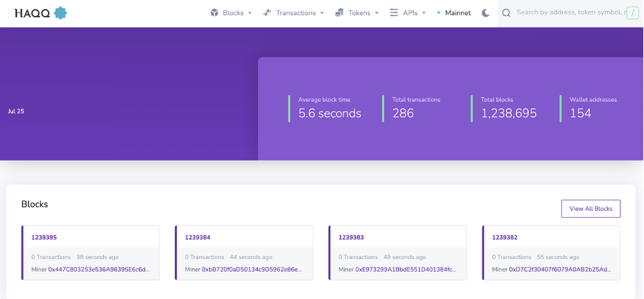Click '0 Transactions' on block 1239385

tap(51, 257)
